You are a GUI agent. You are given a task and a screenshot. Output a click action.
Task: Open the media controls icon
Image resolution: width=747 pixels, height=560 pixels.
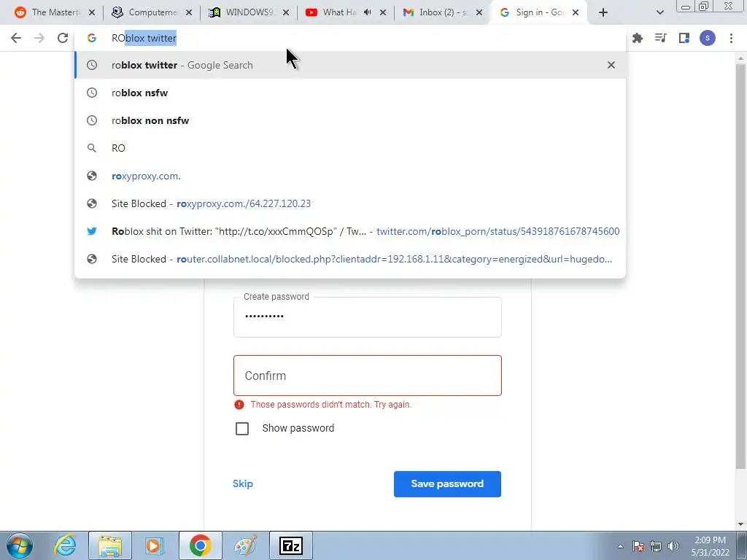click(660, 38)
